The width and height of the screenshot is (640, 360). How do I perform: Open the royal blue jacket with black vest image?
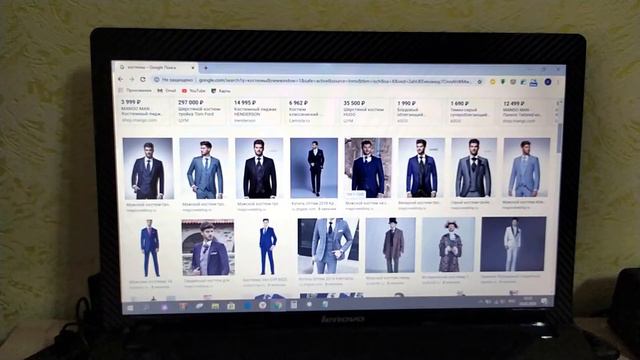pyautogui.click(x=422, y=167)
